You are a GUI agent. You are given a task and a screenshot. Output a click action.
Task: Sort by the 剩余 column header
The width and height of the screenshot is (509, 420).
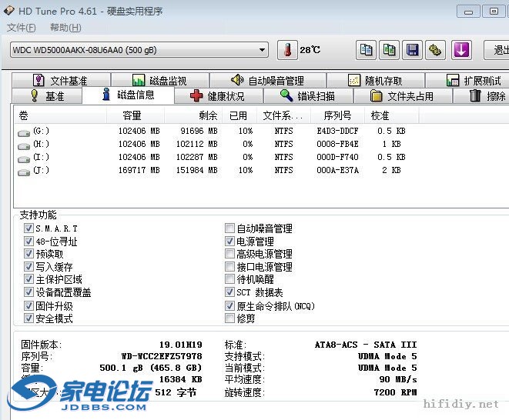coord(193,115)
